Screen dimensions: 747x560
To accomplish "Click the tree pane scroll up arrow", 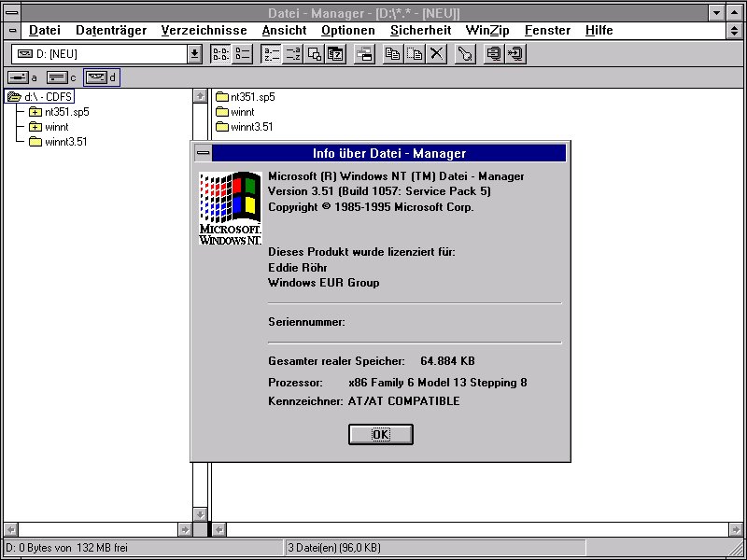I will [200, 95].
